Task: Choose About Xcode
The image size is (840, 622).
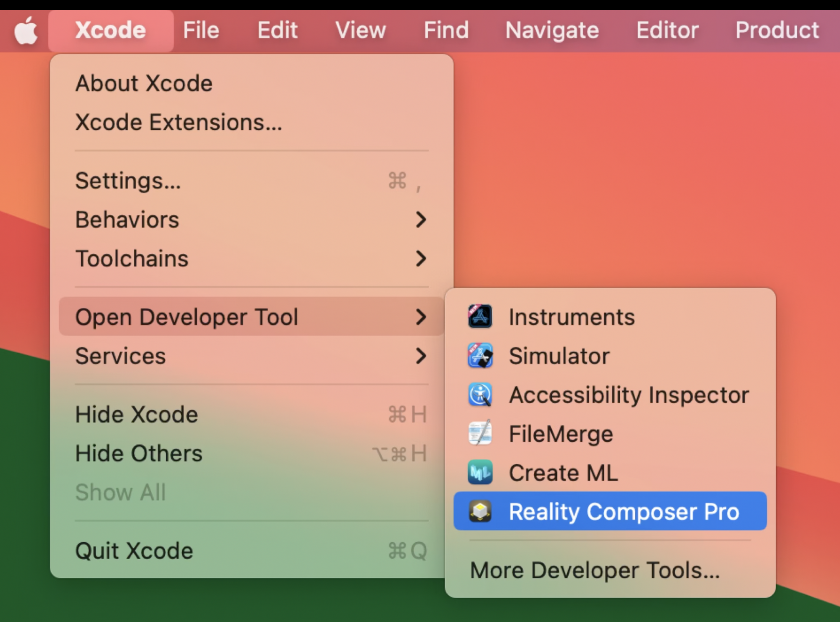Action: tap(144, 83)
